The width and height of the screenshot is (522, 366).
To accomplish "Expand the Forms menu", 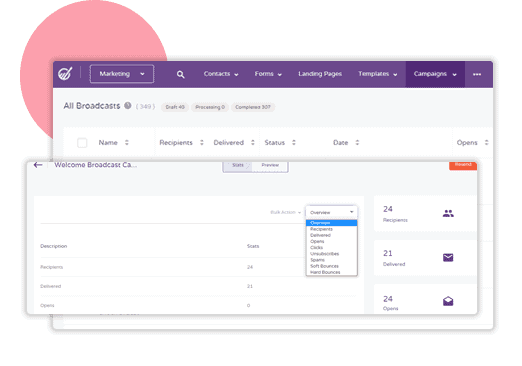I will click(268, 74).
